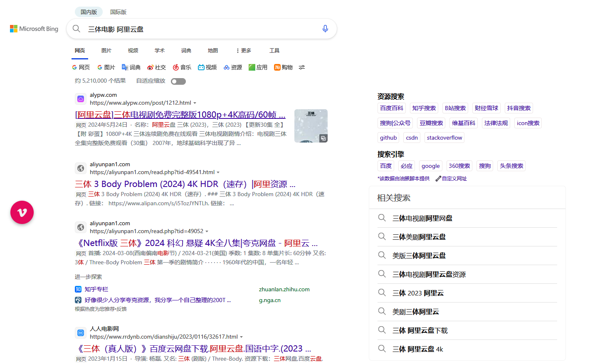Switch to the 地图 tab
Screen dimensions: 590x364
click(x=213, y=51)
